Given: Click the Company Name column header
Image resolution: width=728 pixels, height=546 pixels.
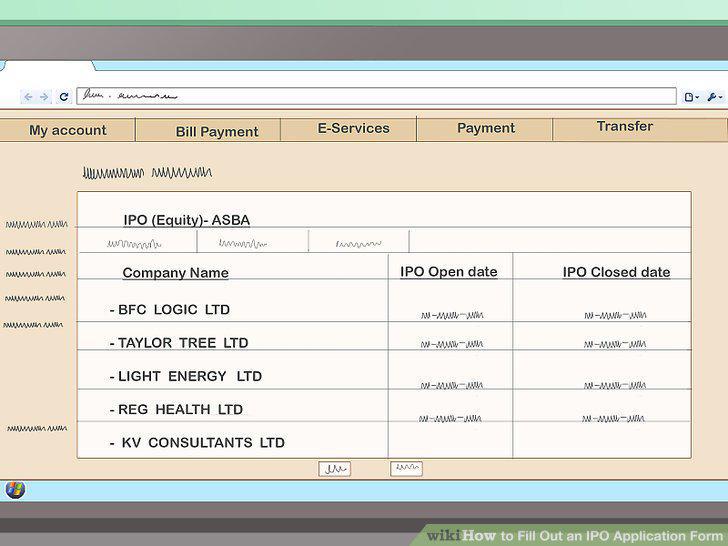Looking at the screenshot, I should tap(176, 273).
